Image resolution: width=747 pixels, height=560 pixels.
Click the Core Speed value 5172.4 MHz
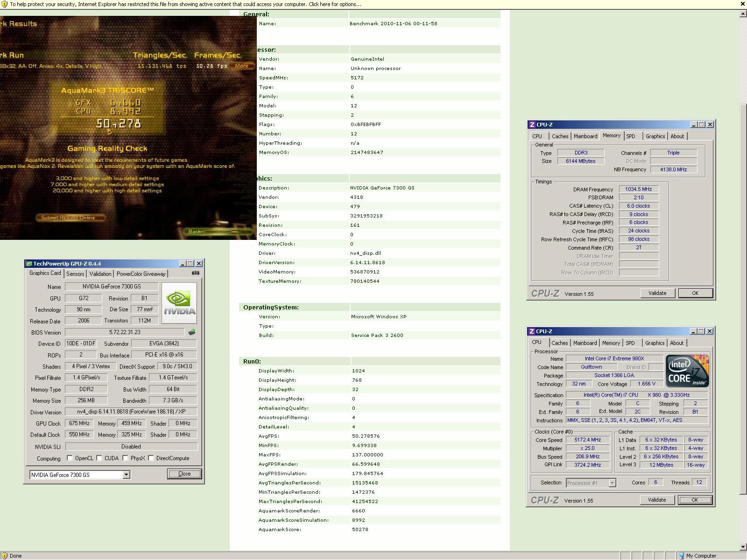(x=588, y=440)
